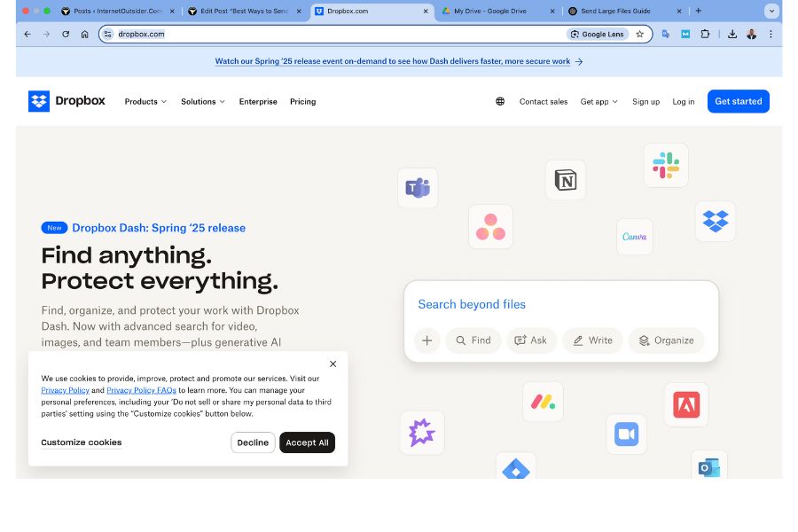
Task: Click the Outlook app icon
Action: pyautogui.click(x=709, y=465)
